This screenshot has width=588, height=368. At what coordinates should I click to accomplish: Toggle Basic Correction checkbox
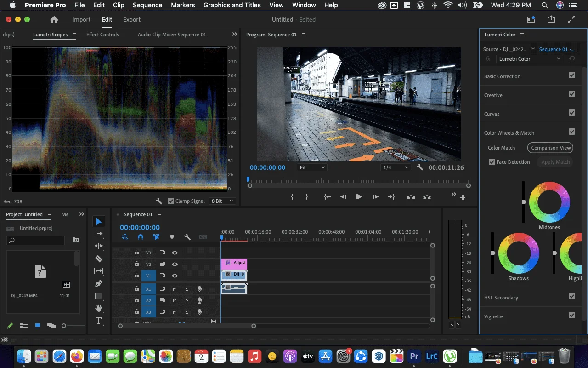(x=572, y=75)
